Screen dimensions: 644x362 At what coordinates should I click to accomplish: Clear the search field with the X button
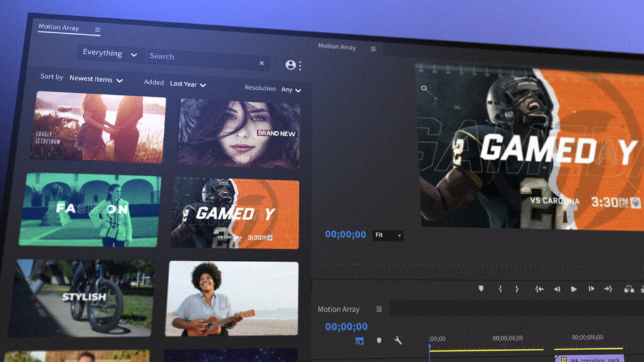tap(262, 63)
